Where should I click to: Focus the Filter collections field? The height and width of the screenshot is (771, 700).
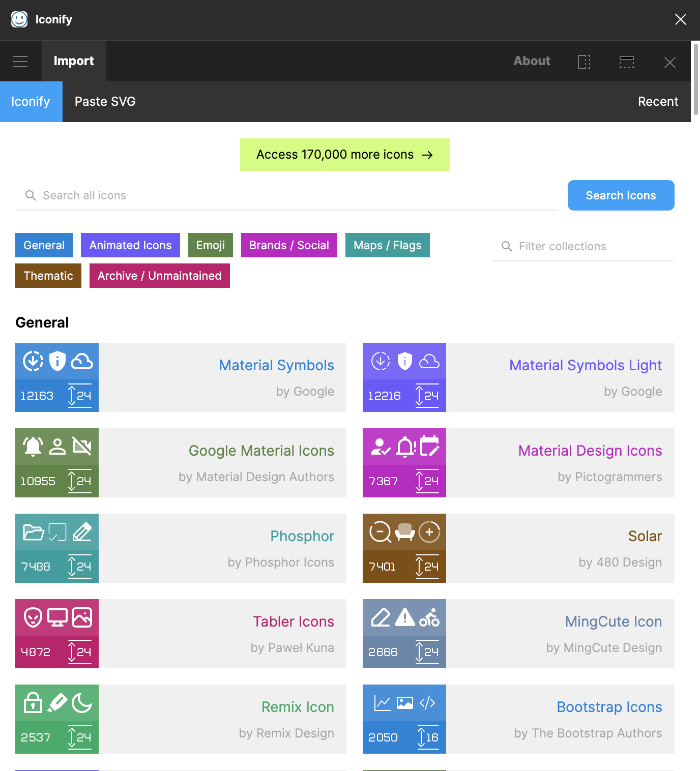tap(583, 246)
